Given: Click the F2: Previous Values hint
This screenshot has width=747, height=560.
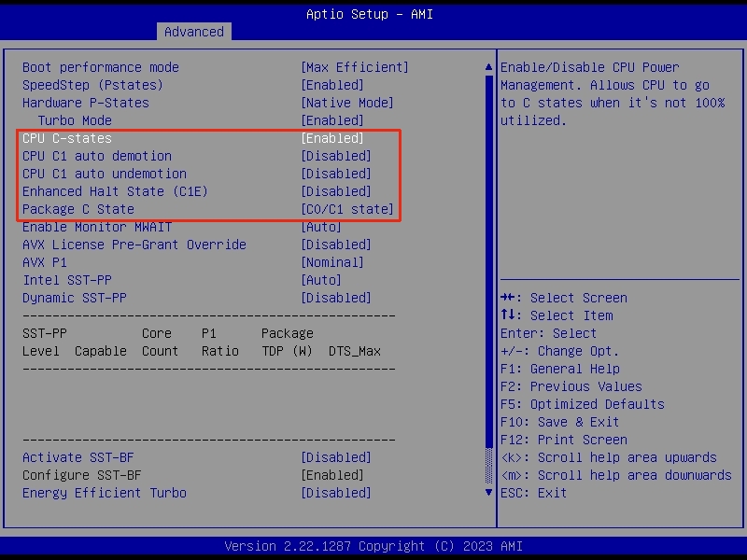Looking at the screenshot, I should [x=571, y=386].
